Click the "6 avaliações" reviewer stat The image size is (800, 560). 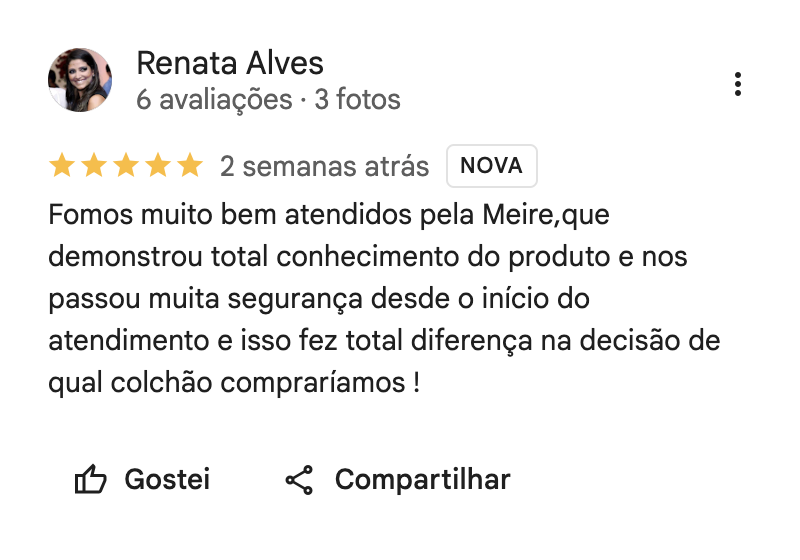[213, 100]
